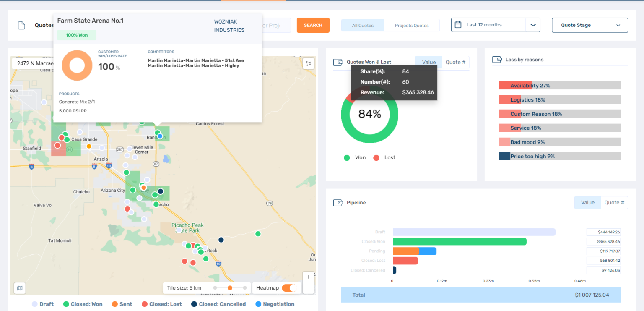Click the Tile size slider handle

pos(230,288)
